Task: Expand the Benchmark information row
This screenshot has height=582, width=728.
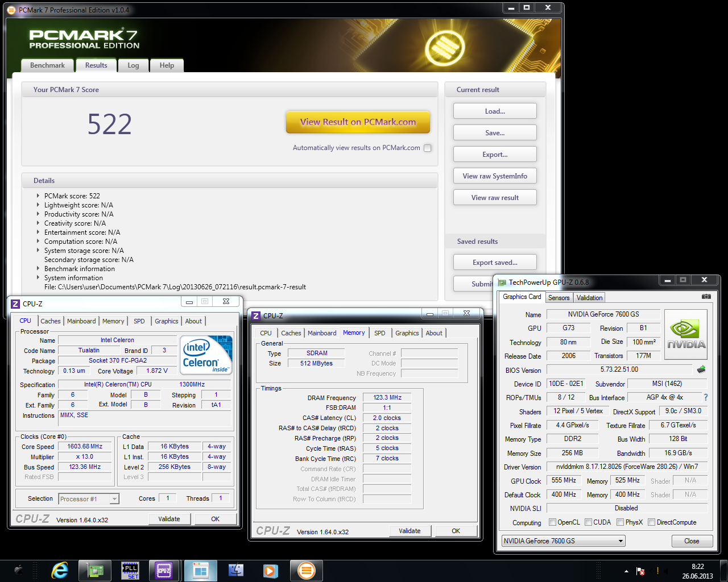Action: coord(39,268)
